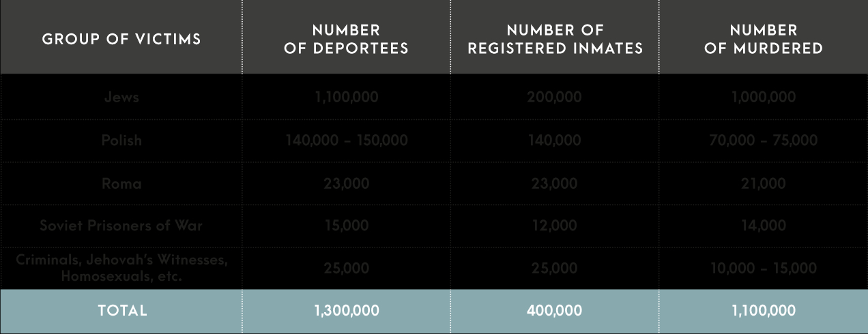Select the Criminals, Jehovah's Witnesses, Homosexuals label
Viewport: 868px width, 334px height.
121,269
